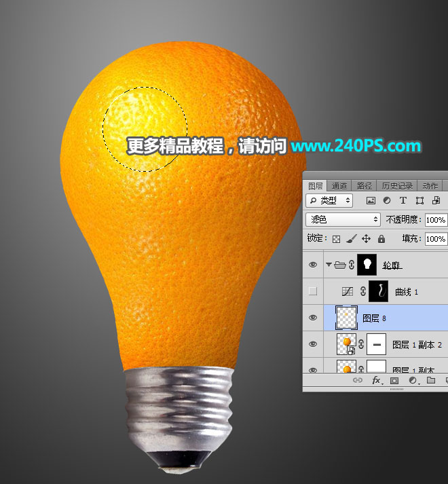Hide the 轮廓 group with eye icon

[x=313, y=265]
